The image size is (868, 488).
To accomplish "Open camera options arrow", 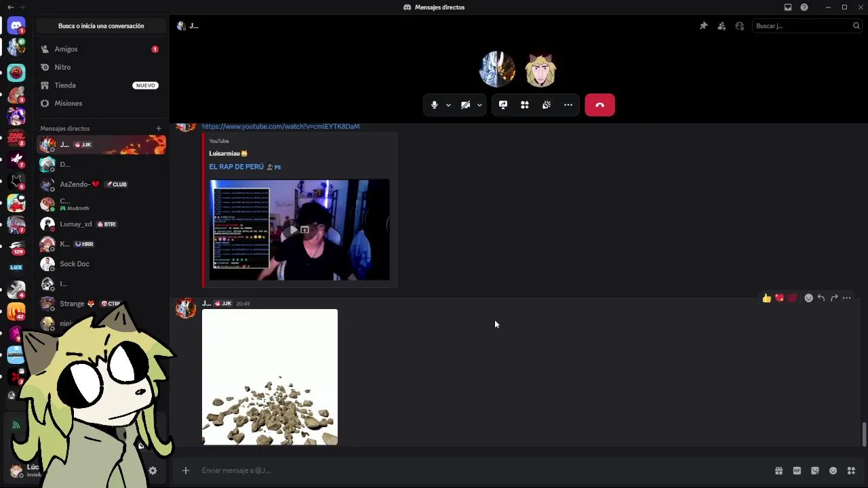I will pyautogui.click(x=479, y=105).
